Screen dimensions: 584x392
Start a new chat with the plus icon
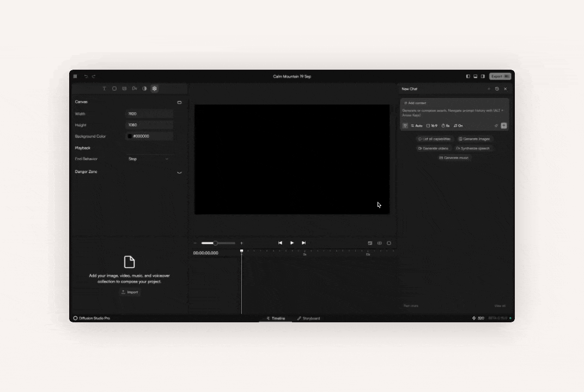tap(489, 89)
